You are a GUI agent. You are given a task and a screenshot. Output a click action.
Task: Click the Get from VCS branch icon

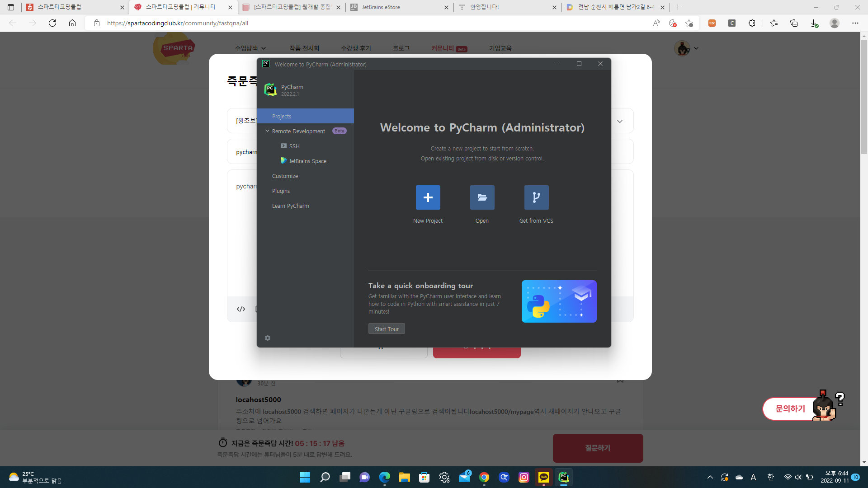point(536,197)
